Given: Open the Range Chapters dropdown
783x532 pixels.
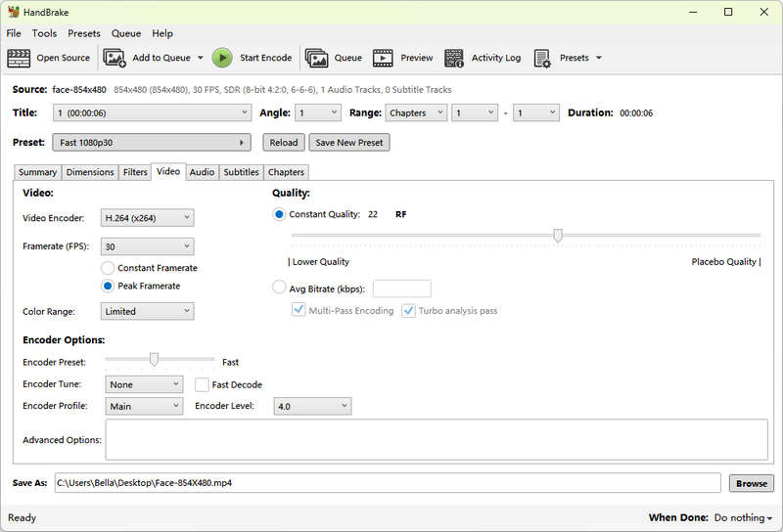Looking at the screenshot, I should coord(415,112).
